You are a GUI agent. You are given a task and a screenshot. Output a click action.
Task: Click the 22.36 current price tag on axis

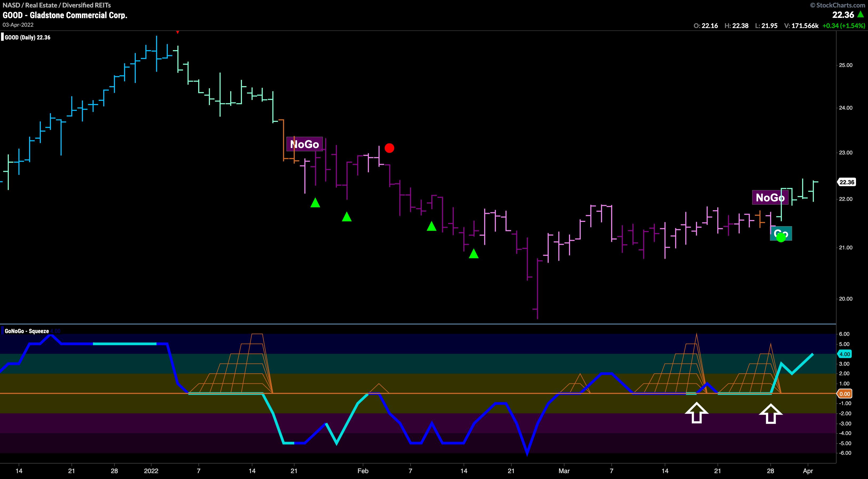pos(846,182)
